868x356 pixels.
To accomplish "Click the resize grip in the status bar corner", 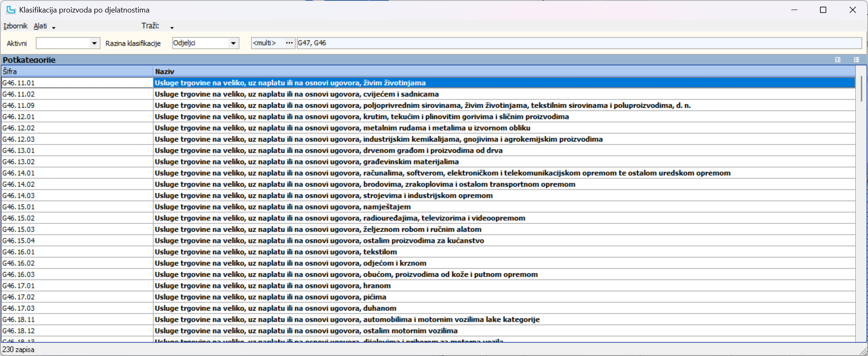I will 863,351.
